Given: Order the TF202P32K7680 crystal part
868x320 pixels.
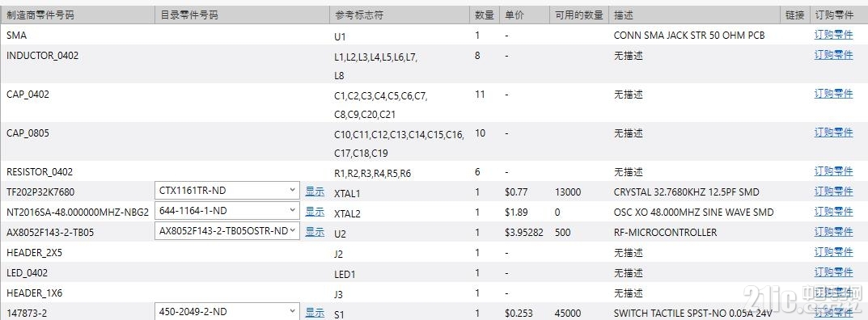Looking at the screenshot, I should [833, 192].
